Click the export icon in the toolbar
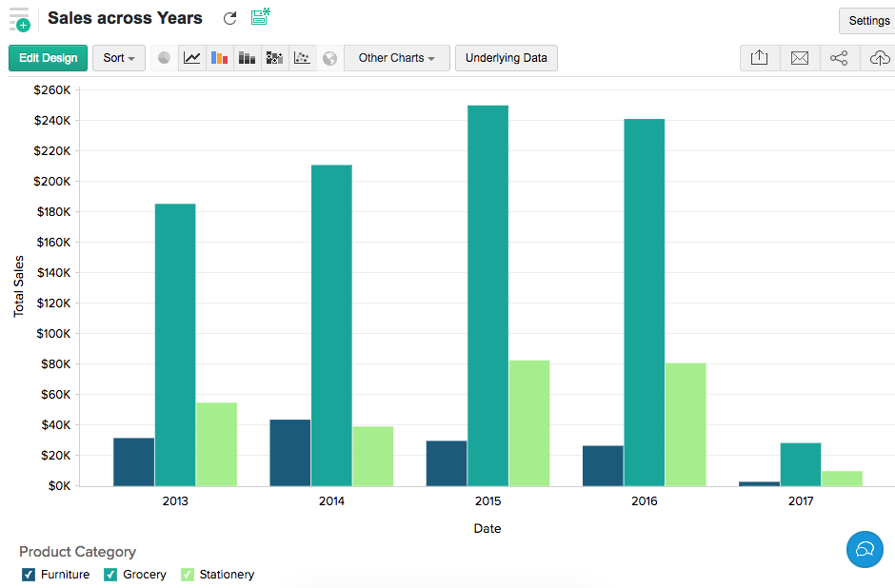 [x=759, y=58]
